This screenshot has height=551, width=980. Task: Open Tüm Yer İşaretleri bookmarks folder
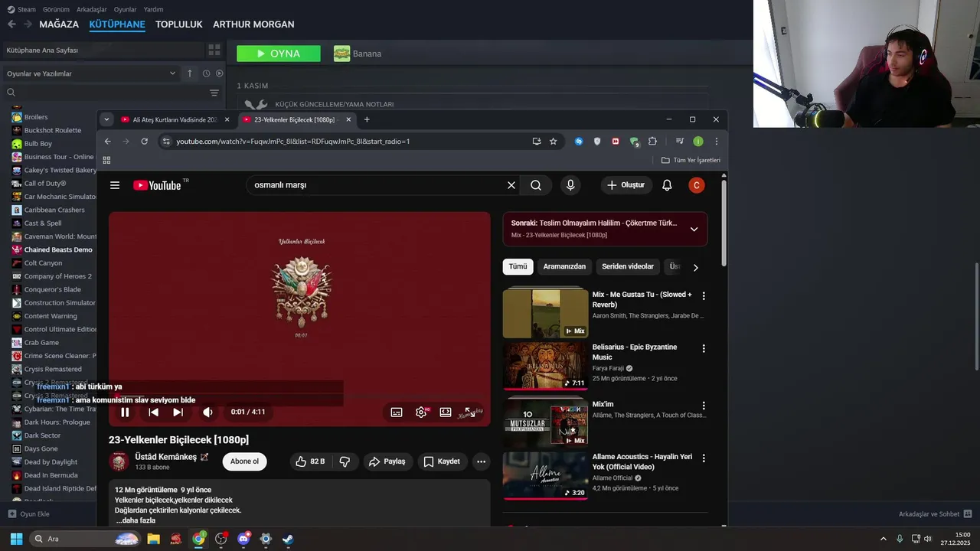tap(691, 160)
